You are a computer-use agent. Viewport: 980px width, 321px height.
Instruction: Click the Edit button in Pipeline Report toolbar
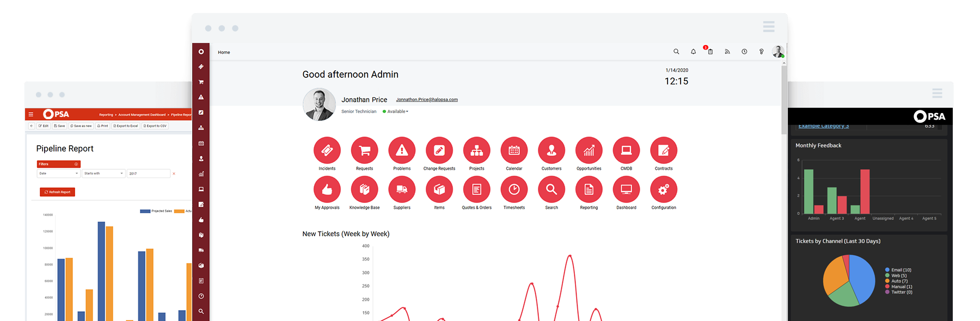coord(44,126)
